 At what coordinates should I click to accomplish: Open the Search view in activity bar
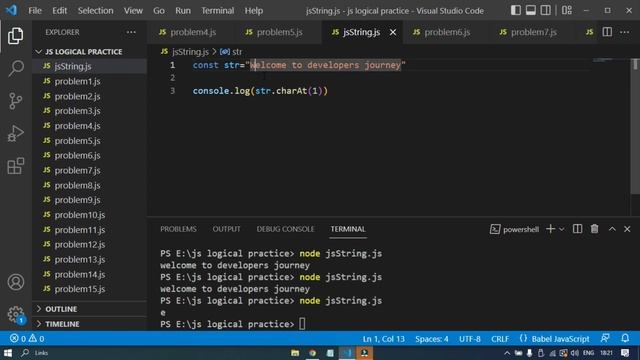coord(16,68)
